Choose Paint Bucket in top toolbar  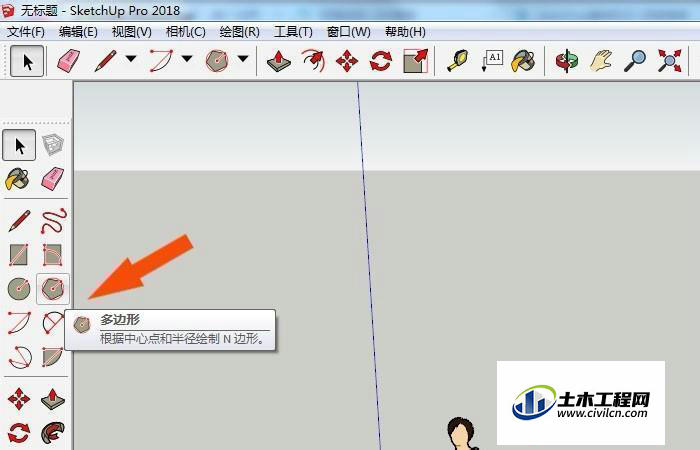[524, 61]
